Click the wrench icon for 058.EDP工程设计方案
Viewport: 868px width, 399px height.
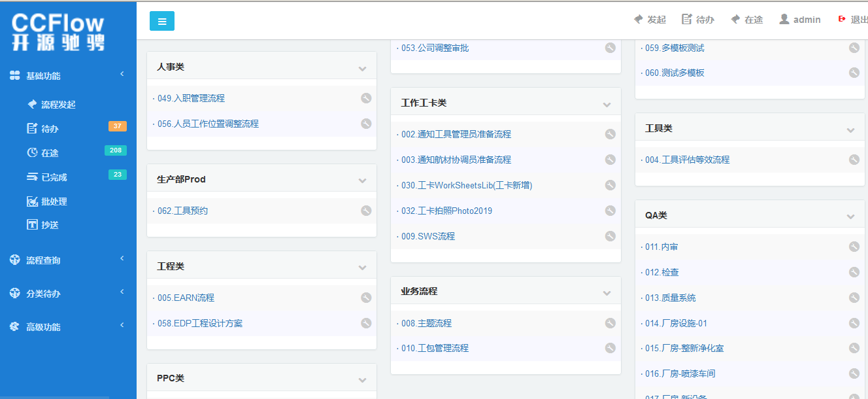(366, 323)
